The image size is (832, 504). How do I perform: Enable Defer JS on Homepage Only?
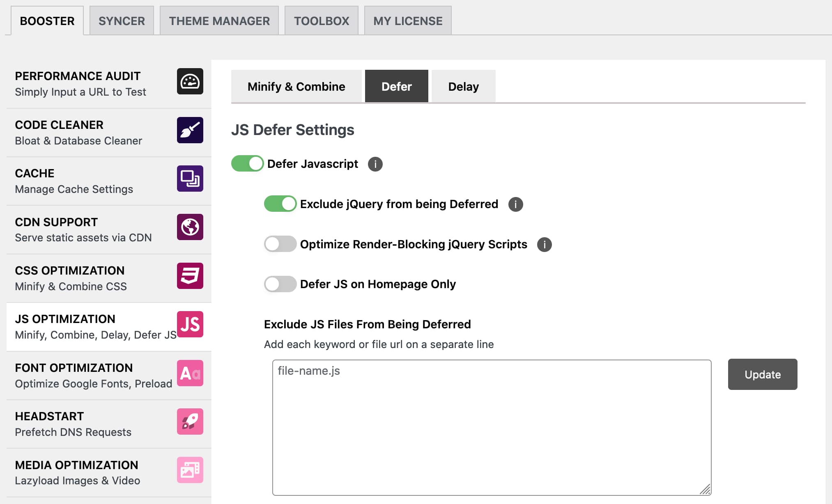pos(280,284)
